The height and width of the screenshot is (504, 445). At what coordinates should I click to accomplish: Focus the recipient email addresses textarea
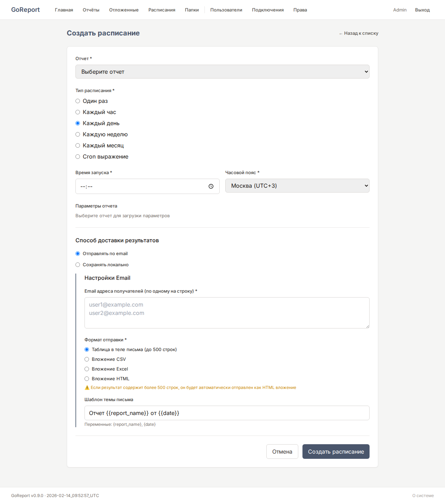tap(227, 313)
